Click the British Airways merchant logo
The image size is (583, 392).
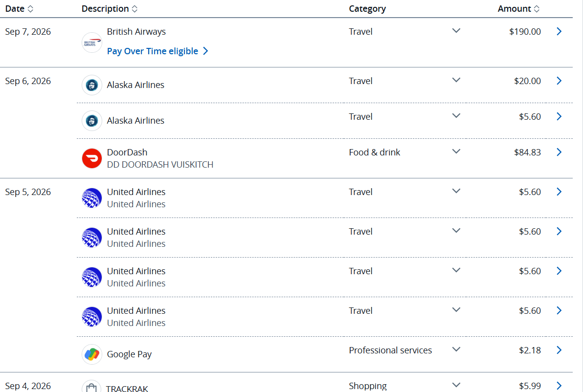pos(92,43)
